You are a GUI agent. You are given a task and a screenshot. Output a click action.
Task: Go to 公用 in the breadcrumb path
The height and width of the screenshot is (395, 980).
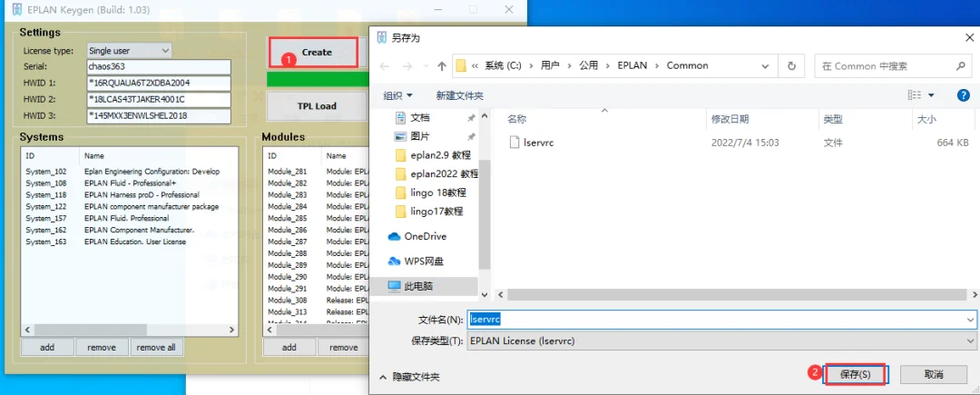[589, 65]
